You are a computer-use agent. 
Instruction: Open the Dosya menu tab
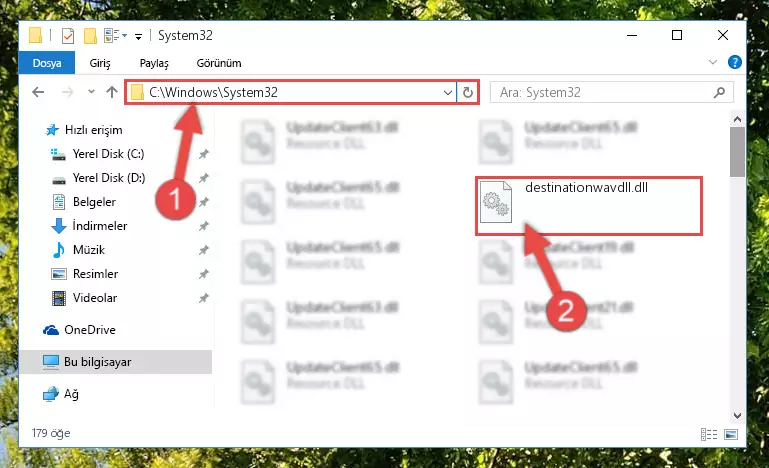(x=47, y=63)
